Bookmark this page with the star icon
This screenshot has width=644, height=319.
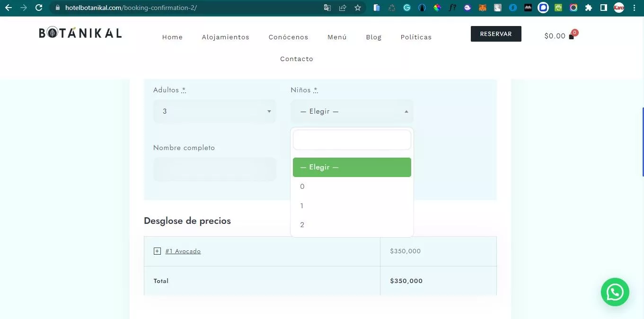coord(358,8)
